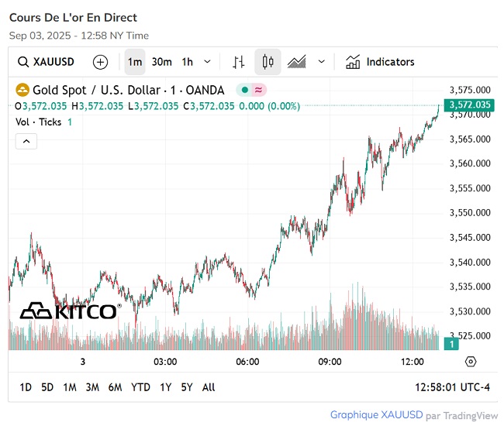Click the gold symbol logo icon

pos(22,90)
